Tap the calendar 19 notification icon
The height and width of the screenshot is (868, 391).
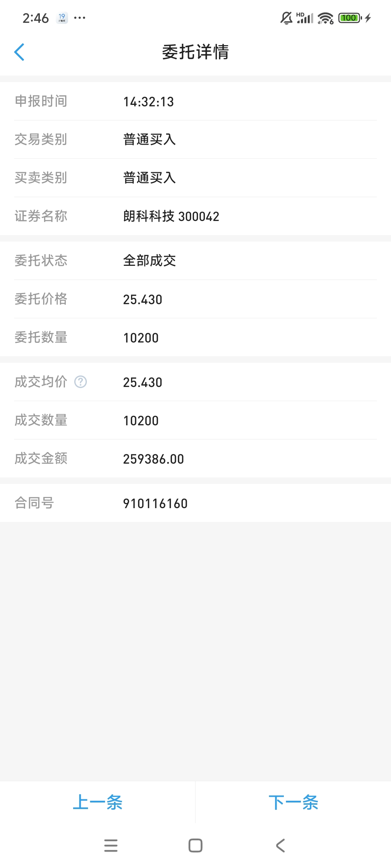tap(62, 18)
